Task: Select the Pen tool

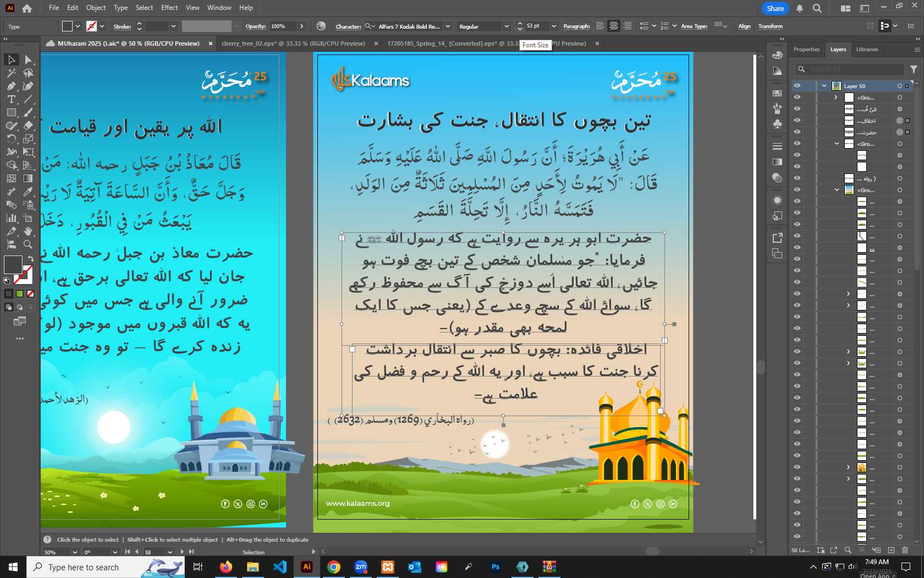Action: pyautogui.click(x=12, y=86)
